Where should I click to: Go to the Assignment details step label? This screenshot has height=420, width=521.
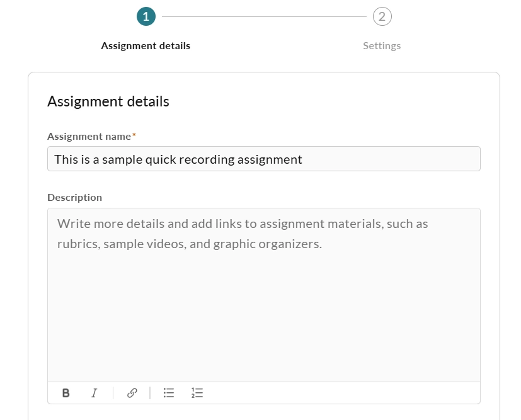146,46
